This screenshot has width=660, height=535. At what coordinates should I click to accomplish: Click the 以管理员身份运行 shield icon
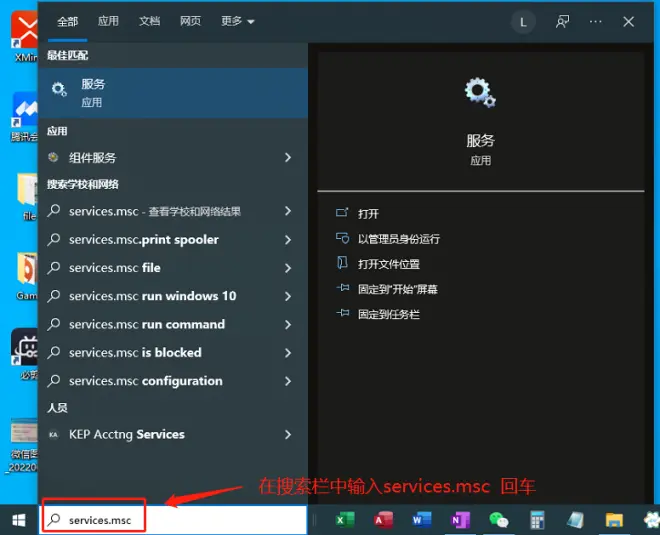(342, 238)
